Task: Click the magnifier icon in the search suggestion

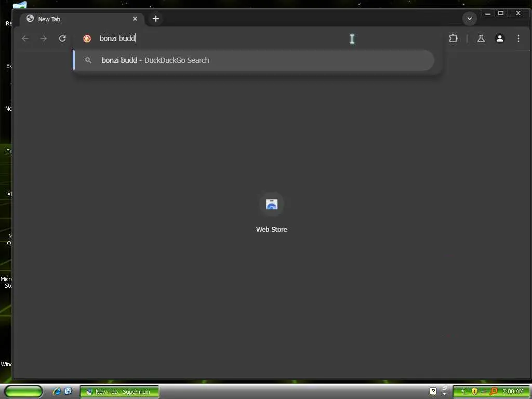Action: (88, 60)
